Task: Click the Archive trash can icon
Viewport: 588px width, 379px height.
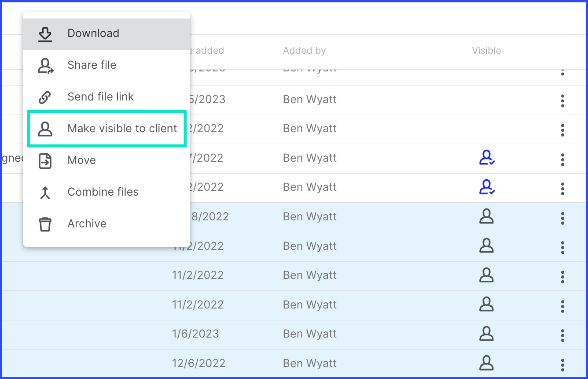Action: (45, 224)
